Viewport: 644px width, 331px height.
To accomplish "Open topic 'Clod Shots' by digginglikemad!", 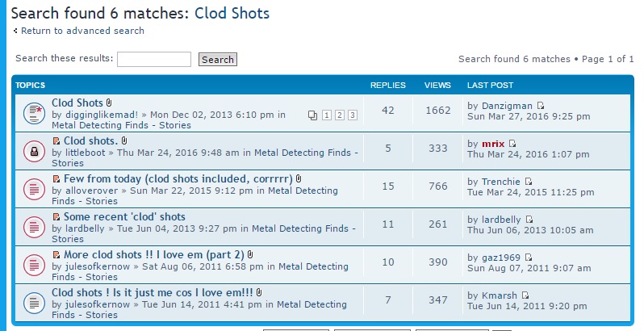I will point(77,103).
